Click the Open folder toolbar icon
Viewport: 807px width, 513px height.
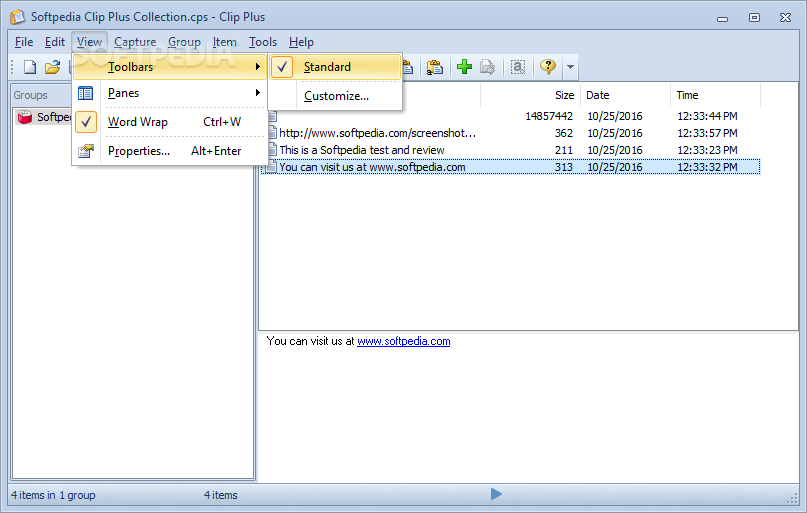click(x=52, y=67)
